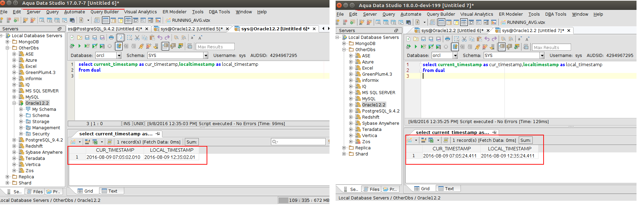This screenshot has height=210, width=644.
Task: Click the Sum: button in the 17.0 results toolbar
Action: [191, 142]
